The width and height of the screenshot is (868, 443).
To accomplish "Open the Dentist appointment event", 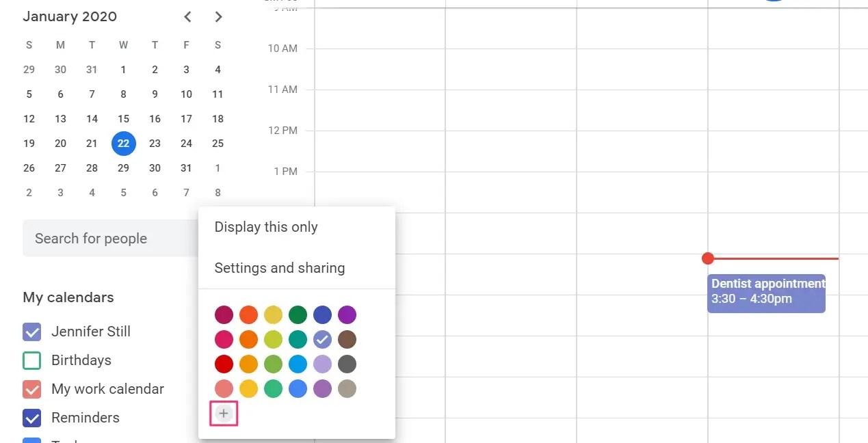I will pyautogui.click(x=766, y=293).
